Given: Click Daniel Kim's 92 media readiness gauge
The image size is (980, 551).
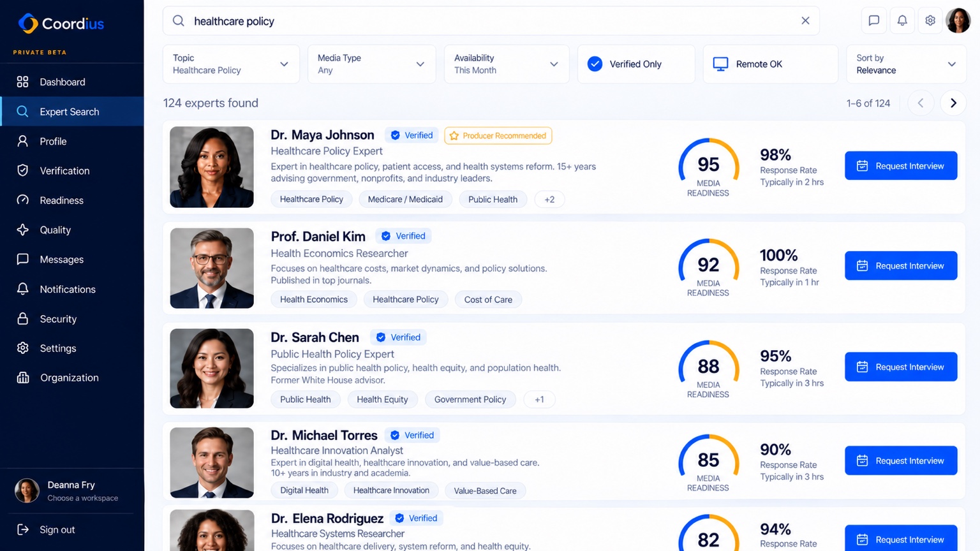Looking at the screenshot, I should pos(708,268).
